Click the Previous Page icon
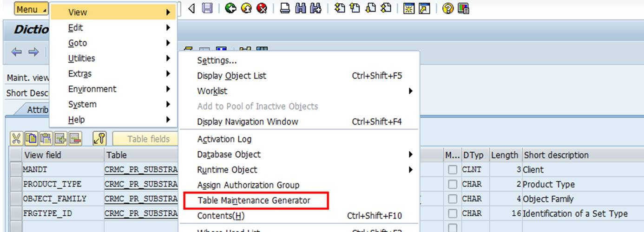This screenshot has width=644, height=232. click(355, 8)
